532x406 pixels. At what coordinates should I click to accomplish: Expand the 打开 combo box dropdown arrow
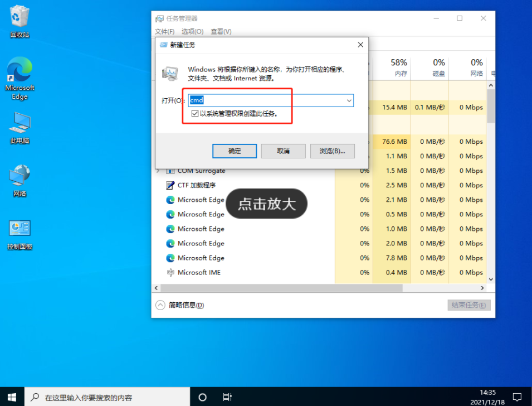click(349, 100)
